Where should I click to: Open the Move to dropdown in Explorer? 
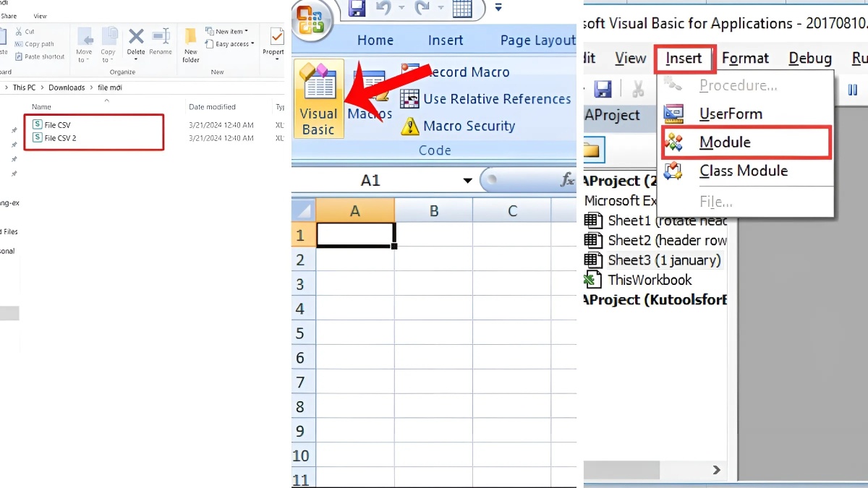click(x=85, y=45)
